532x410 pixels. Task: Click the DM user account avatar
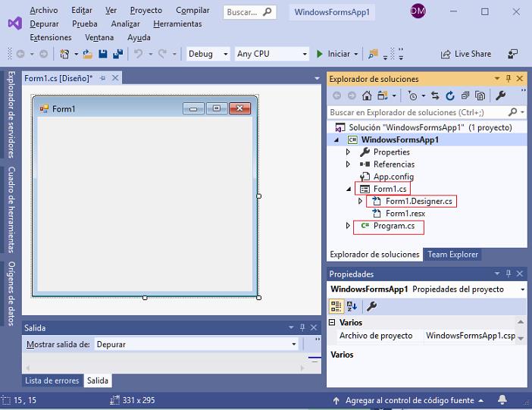coord(418,11)
